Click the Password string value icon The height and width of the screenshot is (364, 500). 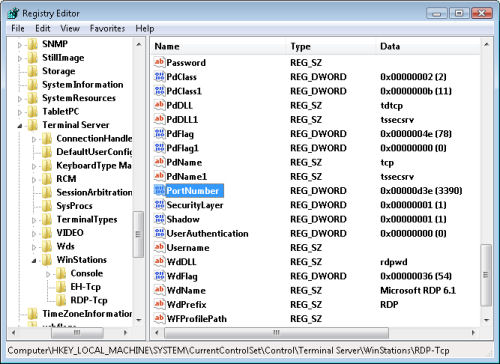[159, 62]
